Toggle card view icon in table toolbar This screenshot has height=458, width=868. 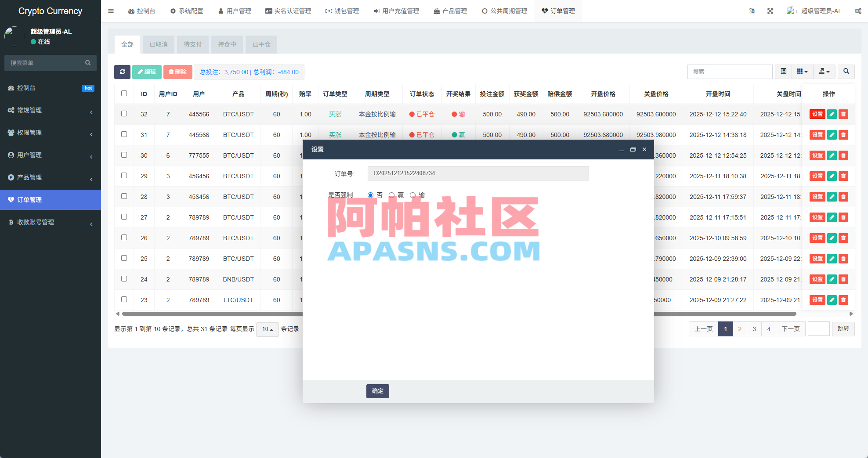coord(783,72)
